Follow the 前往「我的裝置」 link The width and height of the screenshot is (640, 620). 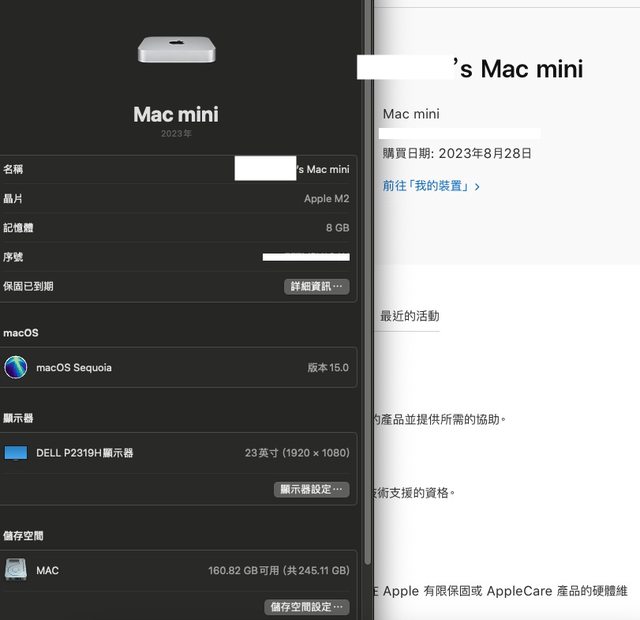[431, 186]
